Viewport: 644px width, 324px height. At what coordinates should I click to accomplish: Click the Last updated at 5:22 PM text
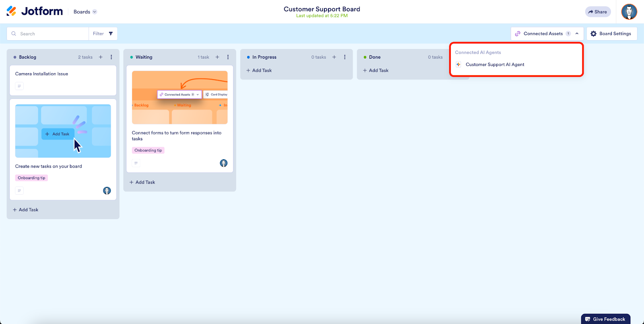coord(322,16)
